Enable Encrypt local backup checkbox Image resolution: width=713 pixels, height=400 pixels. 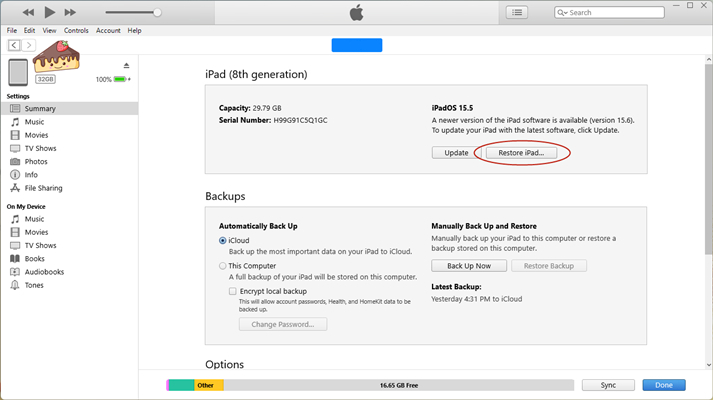tap(233, 291)
